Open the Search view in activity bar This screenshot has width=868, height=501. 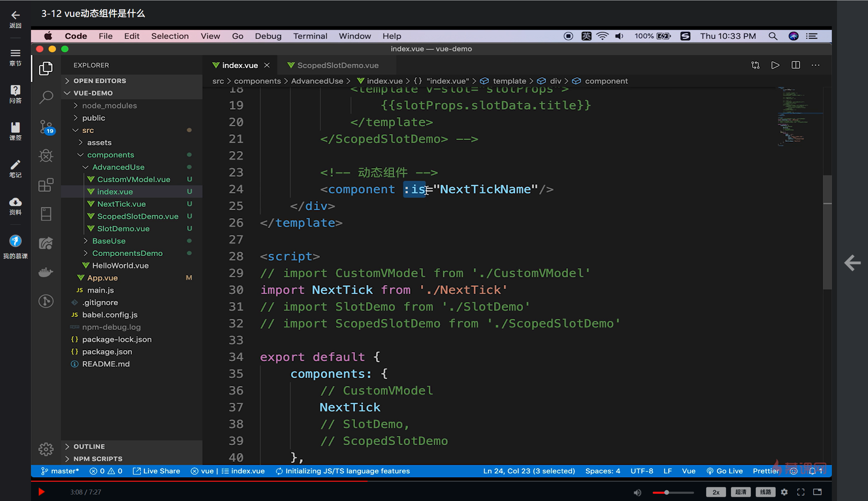[46, 97]
